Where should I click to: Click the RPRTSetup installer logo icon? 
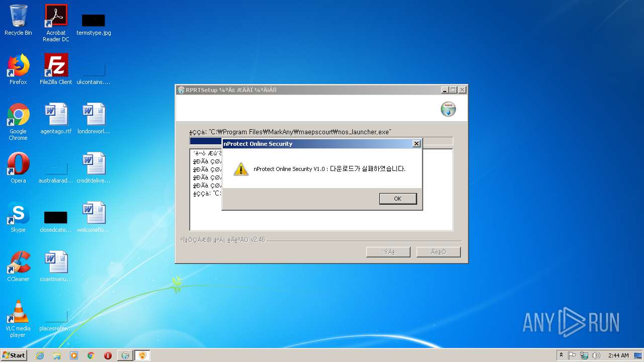[x=448, y=109]
